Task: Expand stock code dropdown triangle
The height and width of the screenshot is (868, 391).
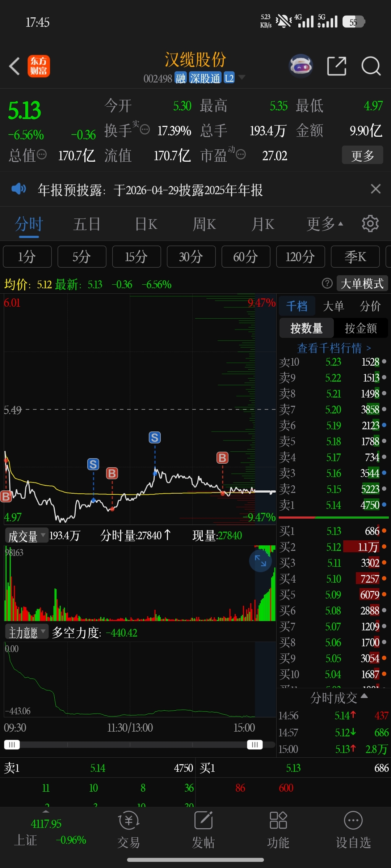Action: (241, 77)
